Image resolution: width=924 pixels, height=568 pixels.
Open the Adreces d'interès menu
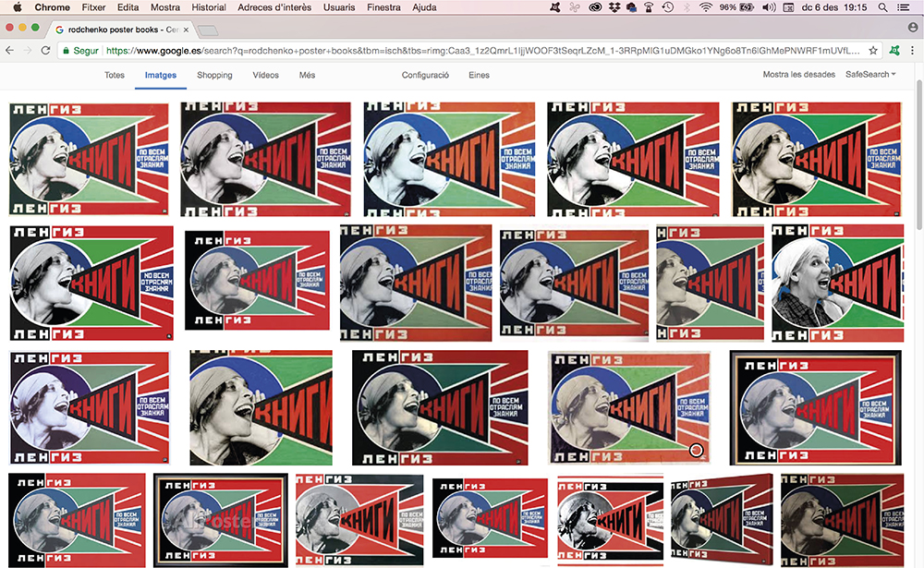[x=274, y=7]
